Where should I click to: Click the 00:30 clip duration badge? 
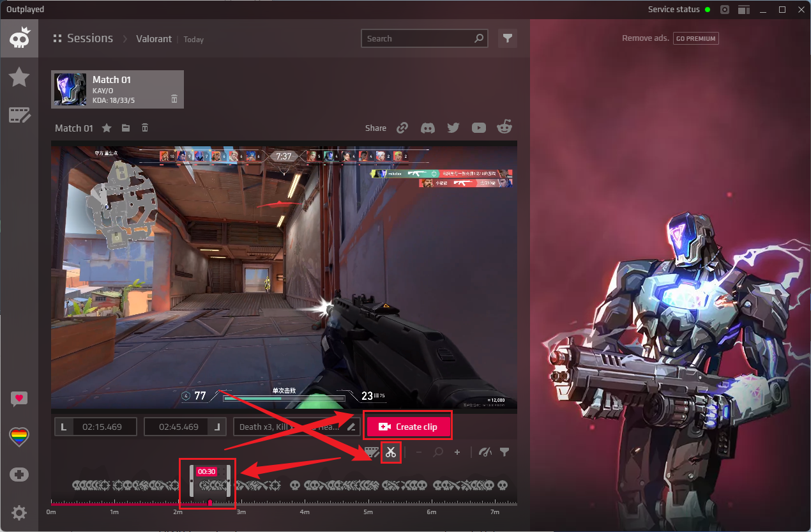(x=206, y=471)
